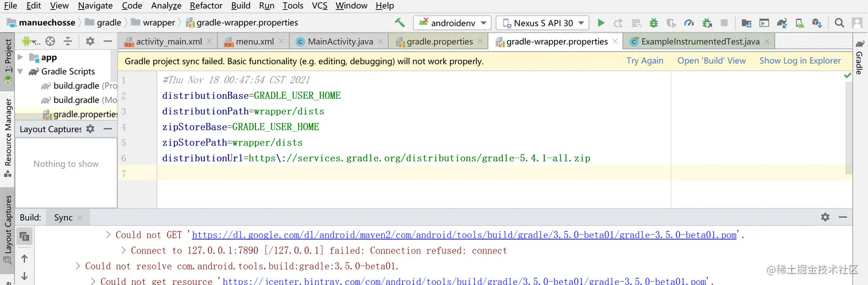This screenshot has height=285, width=868.
Task: Click the user avatar icon in toolbar
Action: [x=857, y=23]
